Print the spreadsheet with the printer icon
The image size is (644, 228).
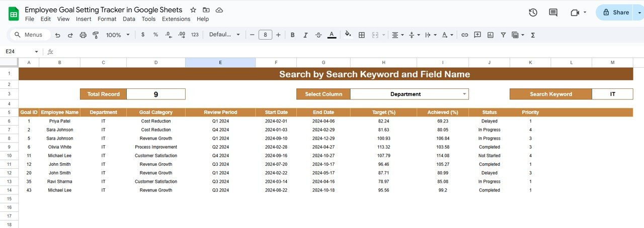83,35
